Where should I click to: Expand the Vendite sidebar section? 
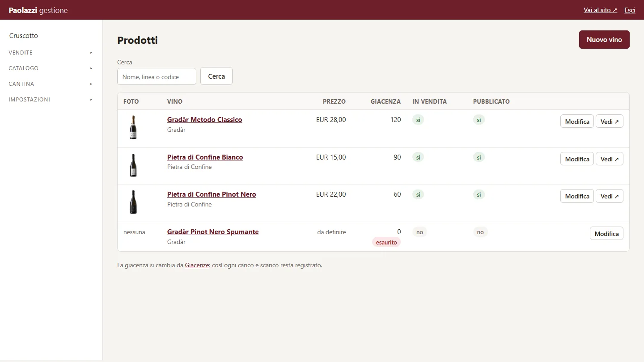(51, 53)
